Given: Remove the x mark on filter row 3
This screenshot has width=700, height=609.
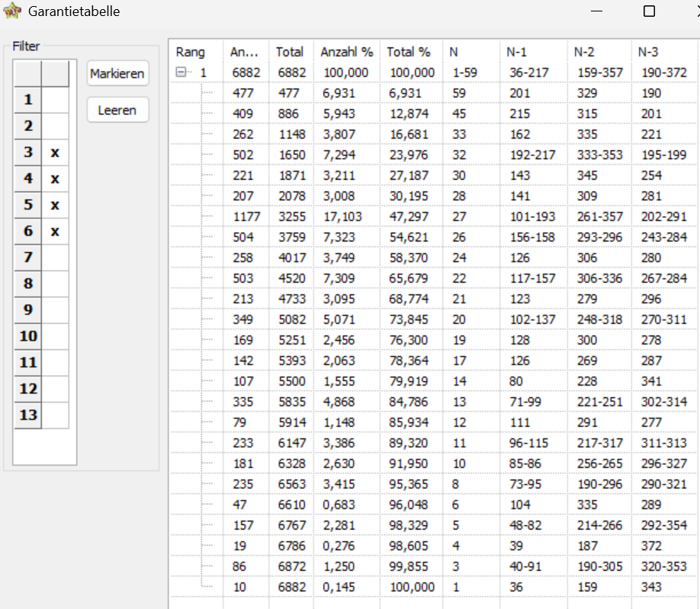Looking at the screenshot, I should [x=55, y=152].
